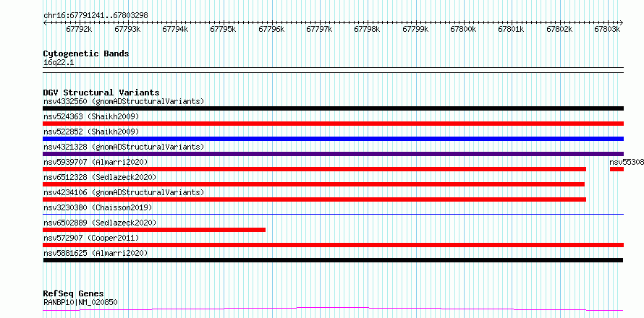Click the purple nsv4321328 variant bar
644x318 pixels.
(x=333, y=154)
